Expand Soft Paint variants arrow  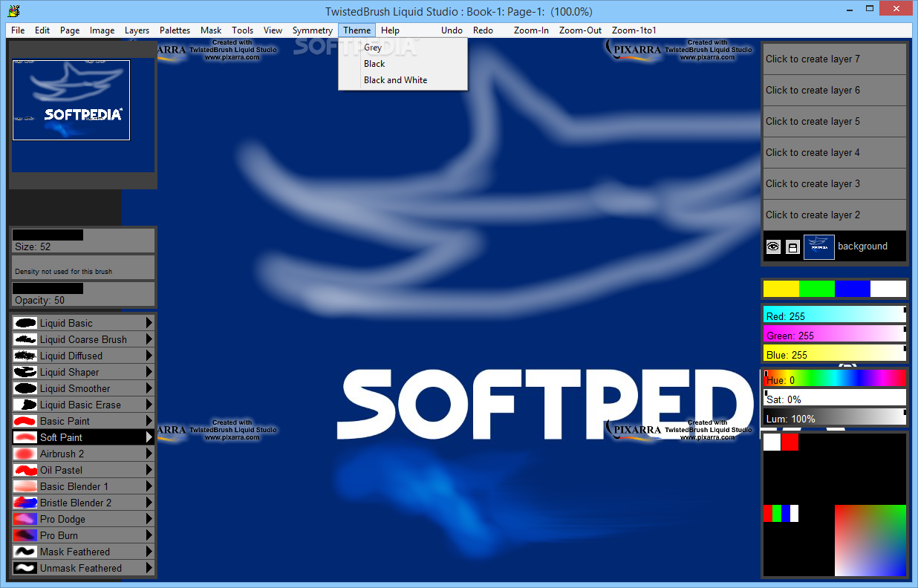coord(149,437)
